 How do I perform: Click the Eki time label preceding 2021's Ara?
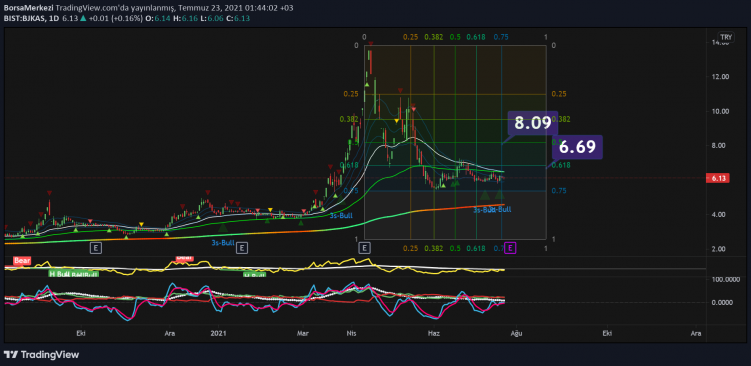click(x=80, y=333)
